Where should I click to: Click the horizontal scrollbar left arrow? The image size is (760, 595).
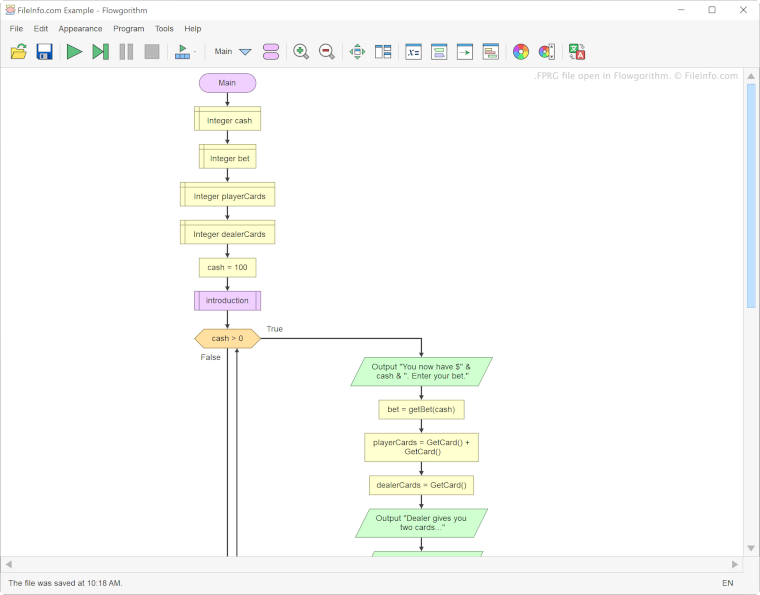pos(9,564)
